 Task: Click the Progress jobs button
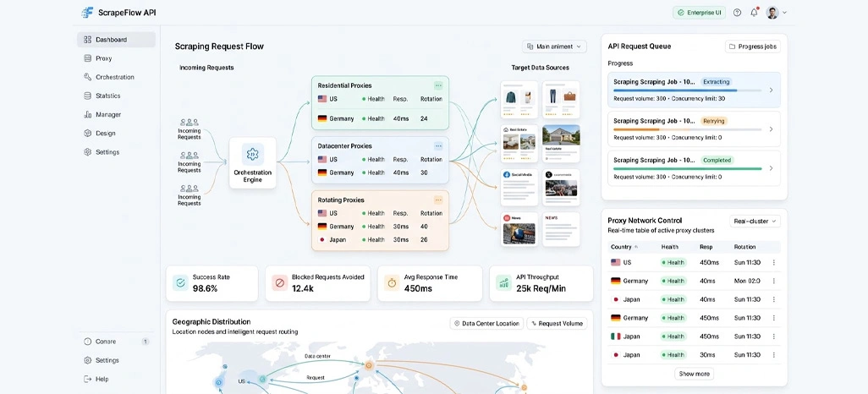coord(753,47)
